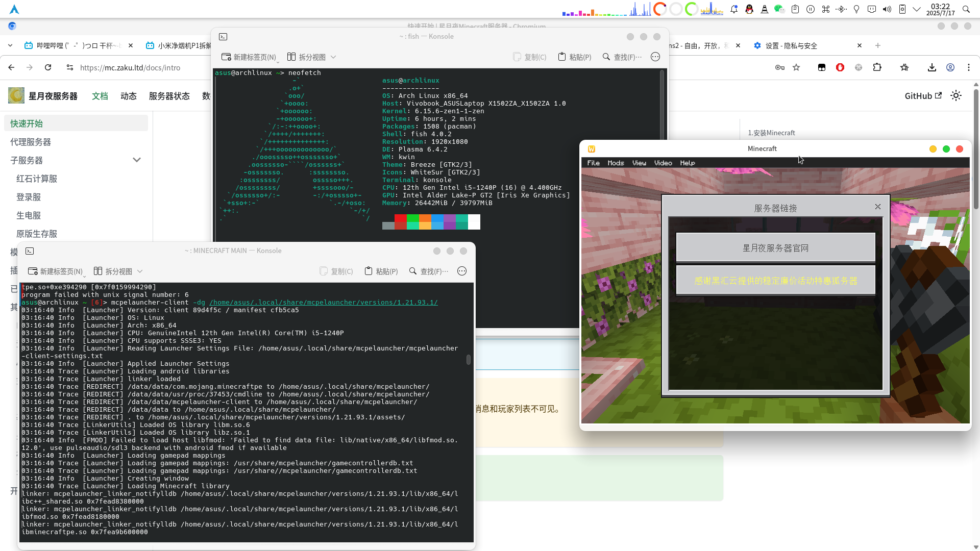Viewport: 980px width, 551px height.
Task: Open 拆分视图 dropdown in MINECRAFT MAIN Konsole
Action: (x=118, y=271)
